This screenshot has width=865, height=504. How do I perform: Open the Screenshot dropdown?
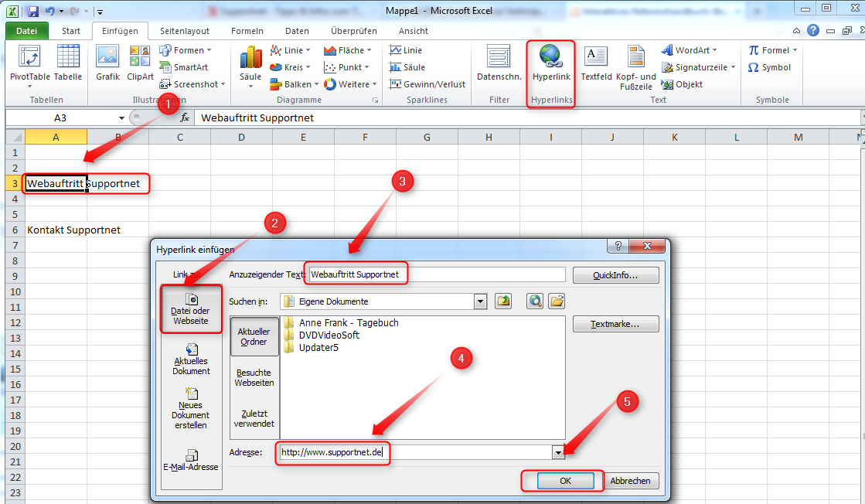click(x=192, y=84)
